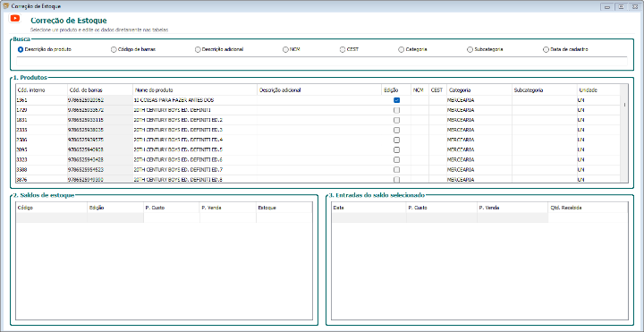This screenshot has height=332, width=644.
Task: Search by Categoria radio option
Action: coord(412,49)
